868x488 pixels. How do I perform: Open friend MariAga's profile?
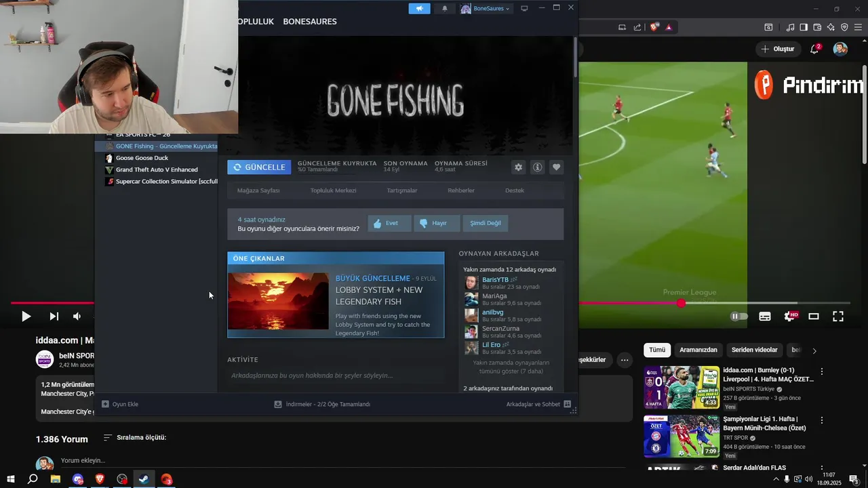pos(494,296)
